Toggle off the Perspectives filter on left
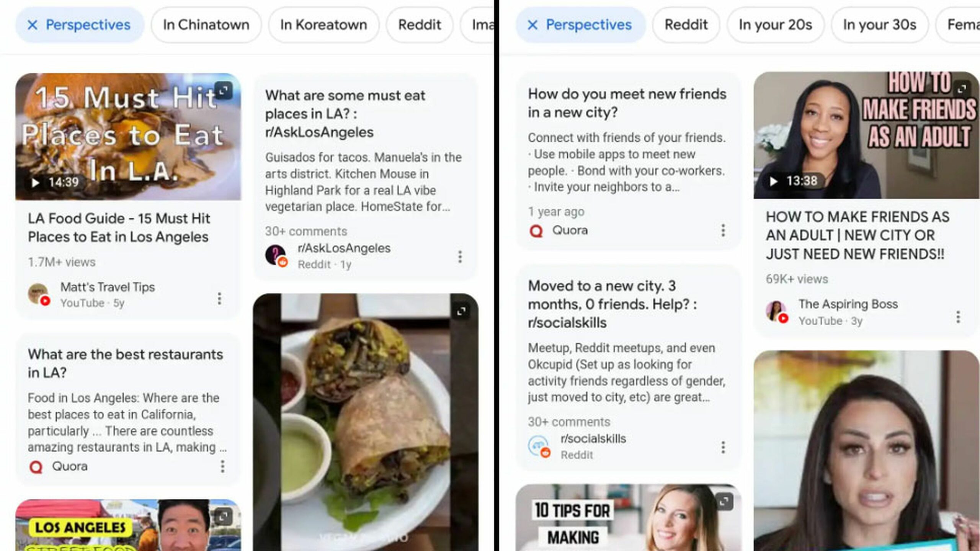 tap(32, 24)
